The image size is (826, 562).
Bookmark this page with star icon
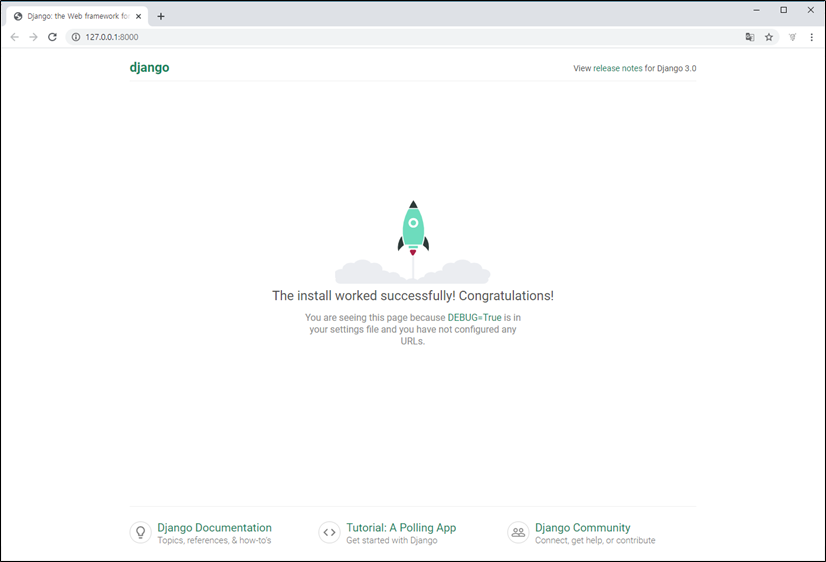point(769,37)
